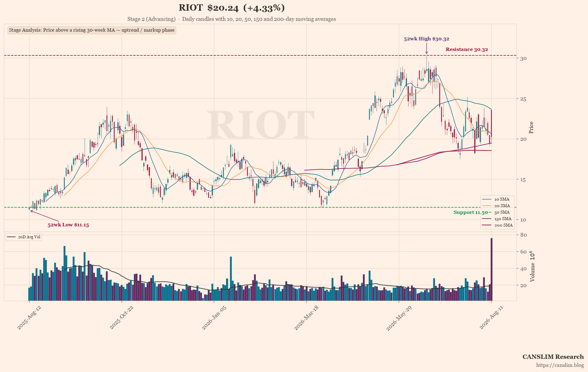Click the date label '2026-Aug-11'
Screen dimensions: 588x372
492,318
